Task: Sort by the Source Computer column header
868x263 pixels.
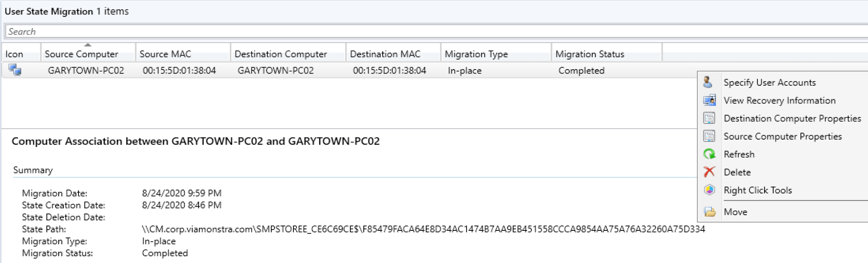Action: (x=81, y=54)
